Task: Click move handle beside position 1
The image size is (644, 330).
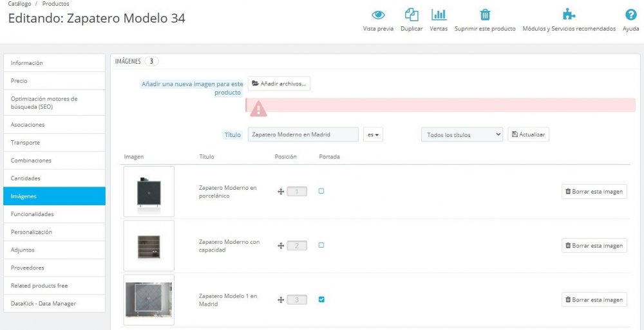Action: pyautogui.click(x=281, y=191)
